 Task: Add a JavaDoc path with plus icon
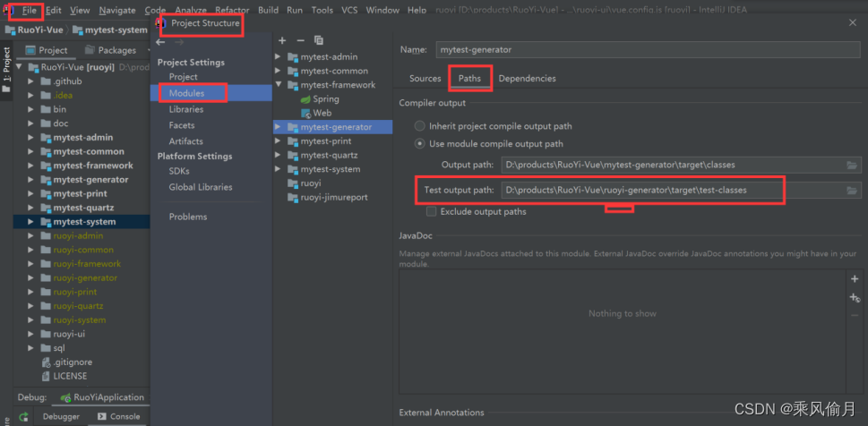point(854,279)
